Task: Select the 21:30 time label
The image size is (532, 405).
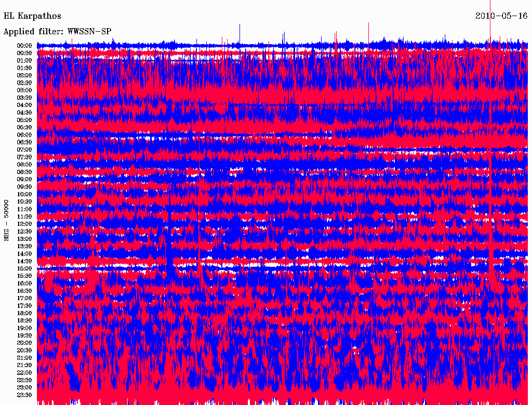Action: tap(24, 366)
